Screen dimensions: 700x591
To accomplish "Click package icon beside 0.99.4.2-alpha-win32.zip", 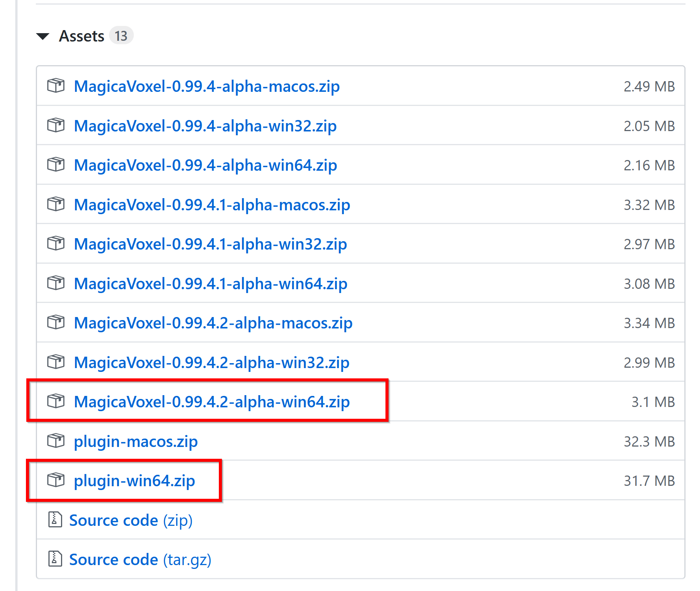I will click(56, 362).
